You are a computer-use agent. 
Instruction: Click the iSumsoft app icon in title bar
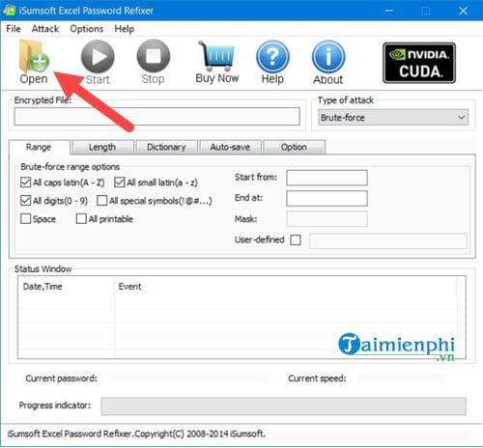point(9,11)
